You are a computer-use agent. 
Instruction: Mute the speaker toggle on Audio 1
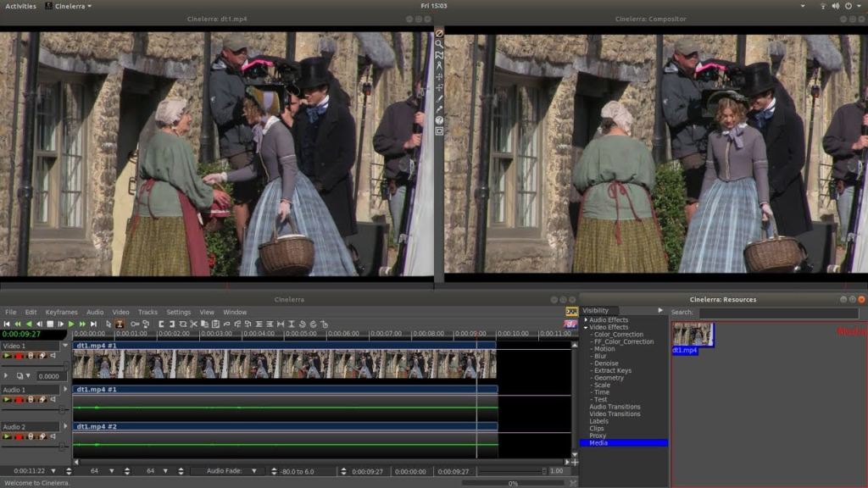tap(53, 399)
